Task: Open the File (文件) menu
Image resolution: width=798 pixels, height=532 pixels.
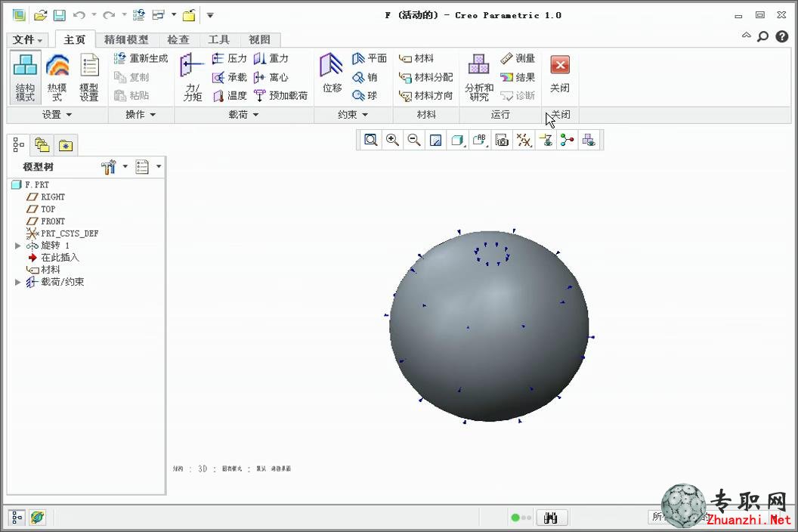Action: [x=27, y=40]
